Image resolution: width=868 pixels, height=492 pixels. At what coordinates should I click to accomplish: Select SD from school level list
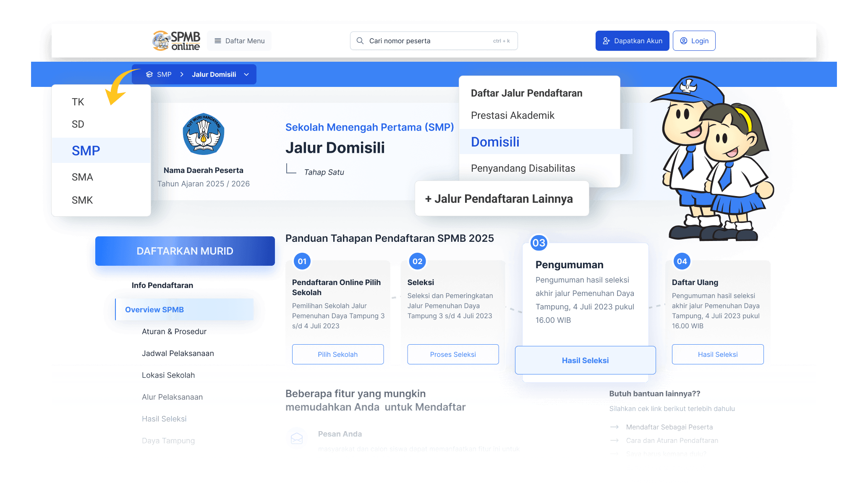pos(78,124)
